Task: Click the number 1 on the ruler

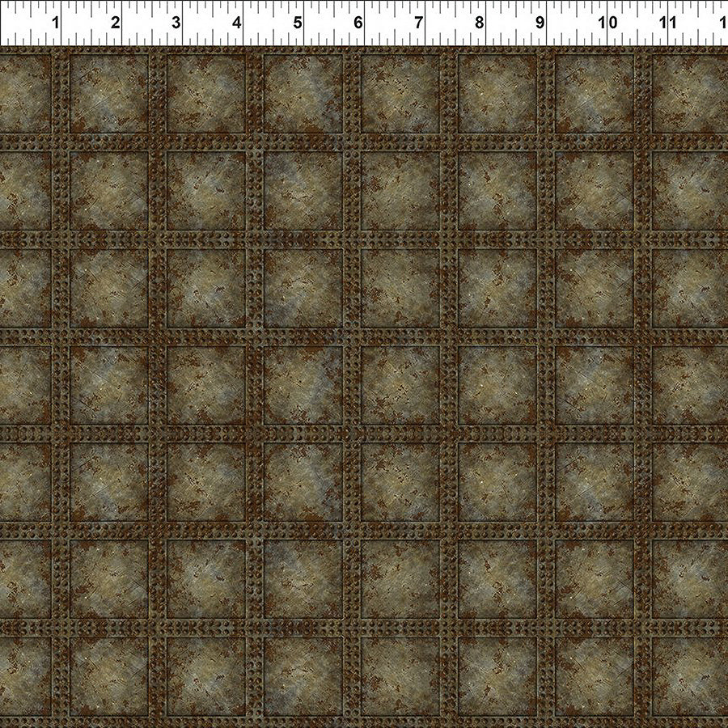Action: pos(55,23)
